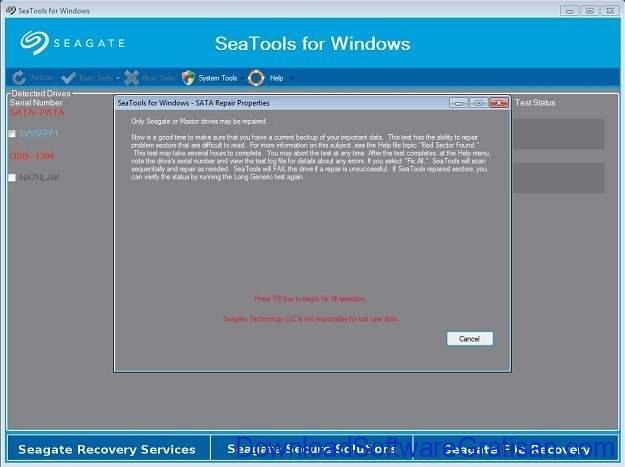This screenshot has width=625, height=467.
Task: Tick the SATA drive serial checkbox
Action: [x=12, y=133]
